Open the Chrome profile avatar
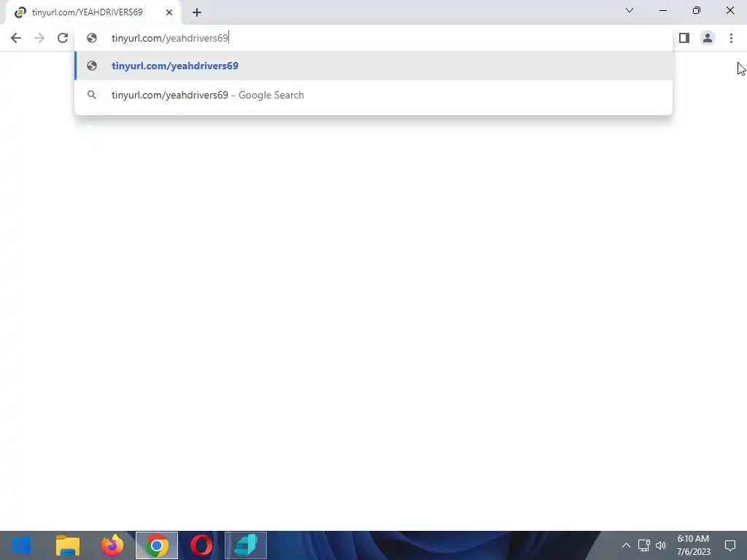747x560 pixels. (708, 38)
